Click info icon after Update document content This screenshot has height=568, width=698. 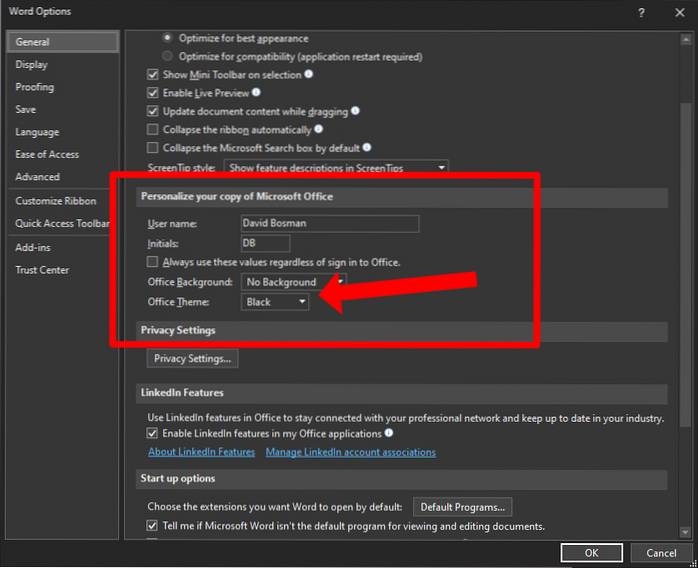click(x=355, y=111)
